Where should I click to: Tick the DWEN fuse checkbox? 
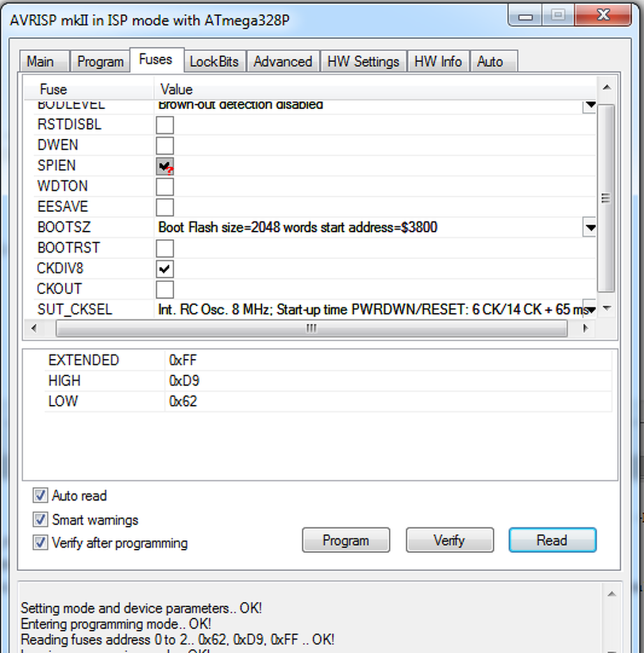tap(165, 145)
